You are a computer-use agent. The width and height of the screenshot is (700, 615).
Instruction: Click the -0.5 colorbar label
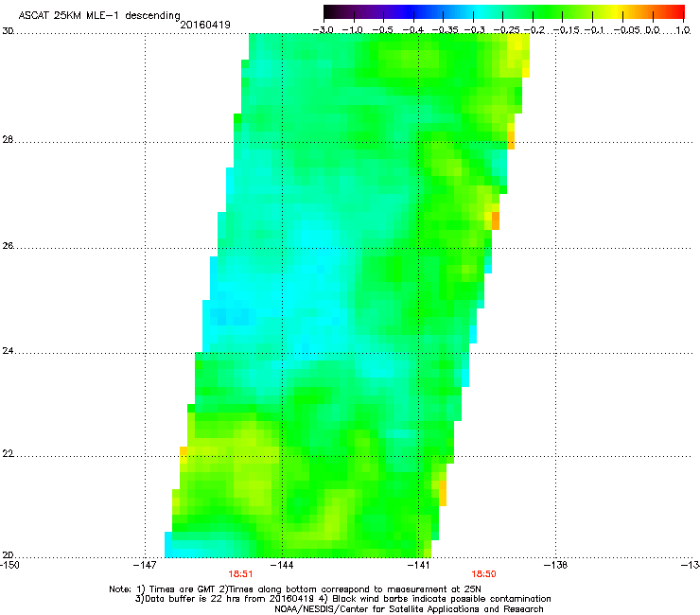pyautogui.click(x=383, y=30)
